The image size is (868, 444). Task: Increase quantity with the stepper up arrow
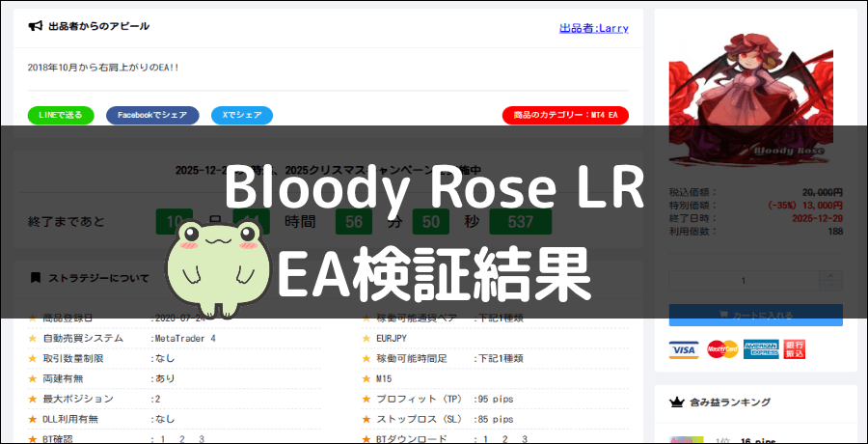[830, 276]
